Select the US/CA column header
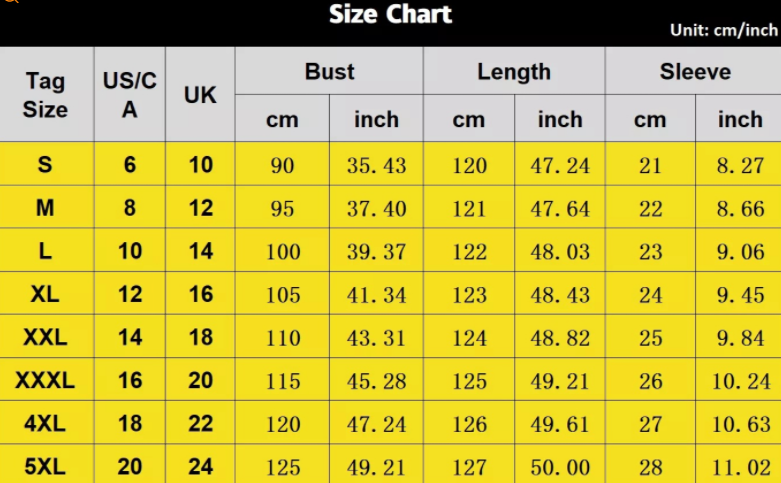The image size is (781, 483). pyautogui.click(x=130, y=95)
